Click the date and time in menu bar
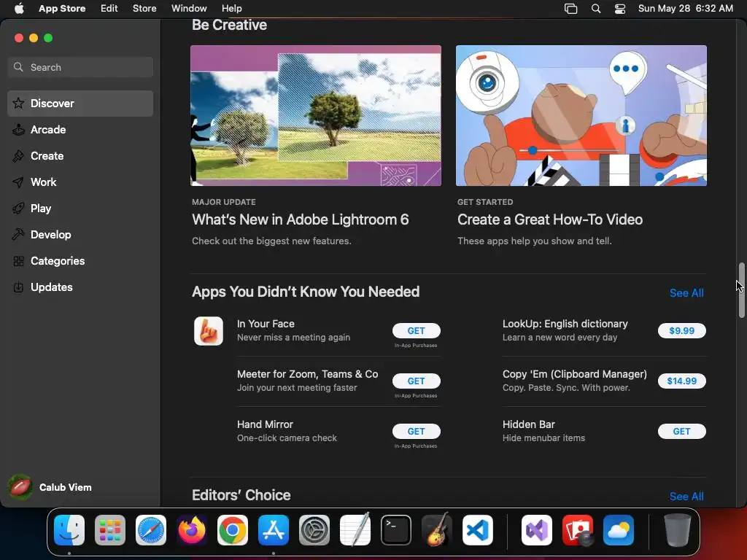The width and height of the screenshot is (747, 560). coord(686,9)
